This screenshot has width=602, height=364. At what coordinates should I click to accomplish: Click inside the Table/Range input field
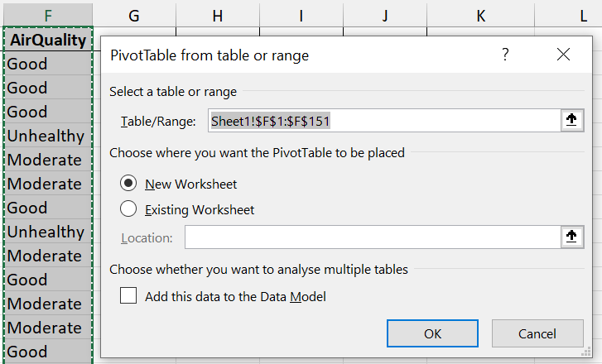click(x=381, y=121)
